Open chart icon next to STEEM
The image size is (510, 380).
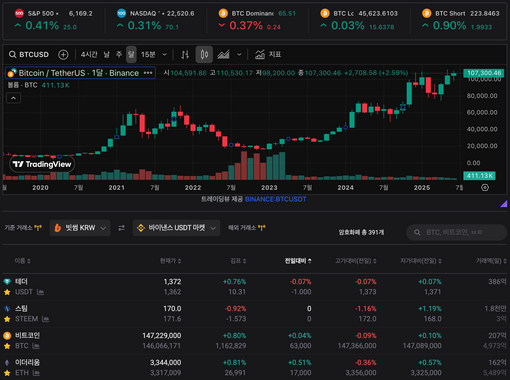pos(46,319)
